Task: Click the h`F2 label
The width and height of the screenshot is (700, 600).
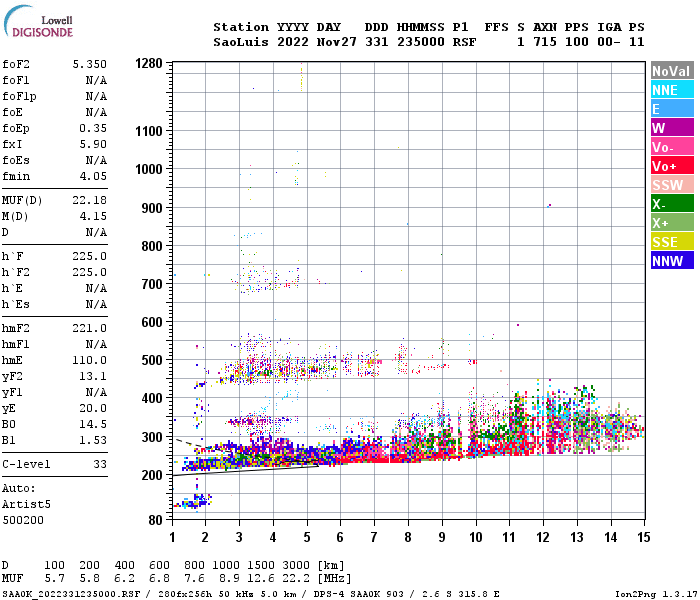Action: pyautogui.click(x=16, y=272)
